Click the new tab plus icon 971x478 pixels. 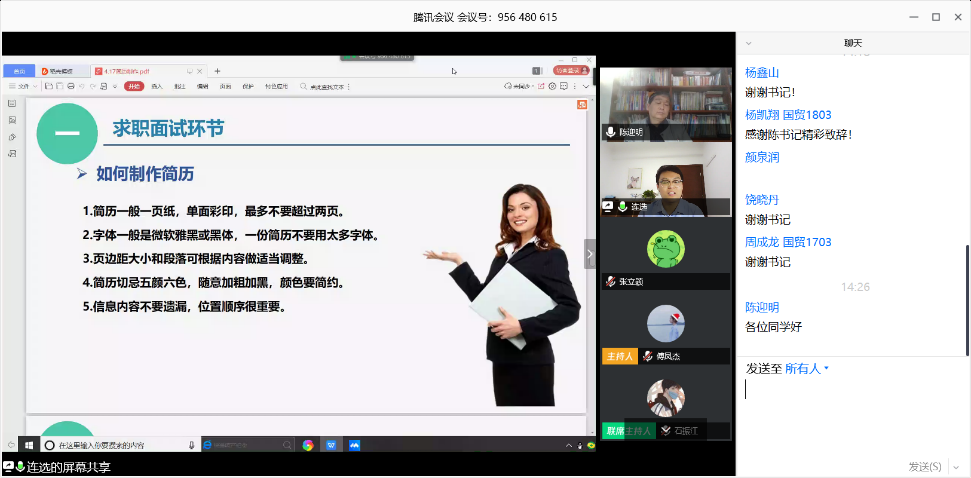tap(217, 71)
